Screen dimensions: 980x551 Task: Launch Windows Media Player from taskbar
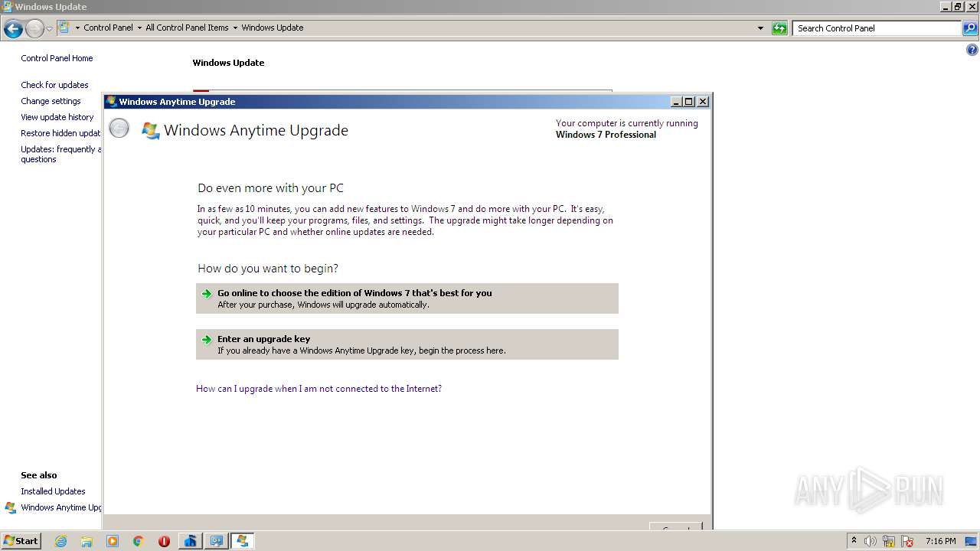113,541
